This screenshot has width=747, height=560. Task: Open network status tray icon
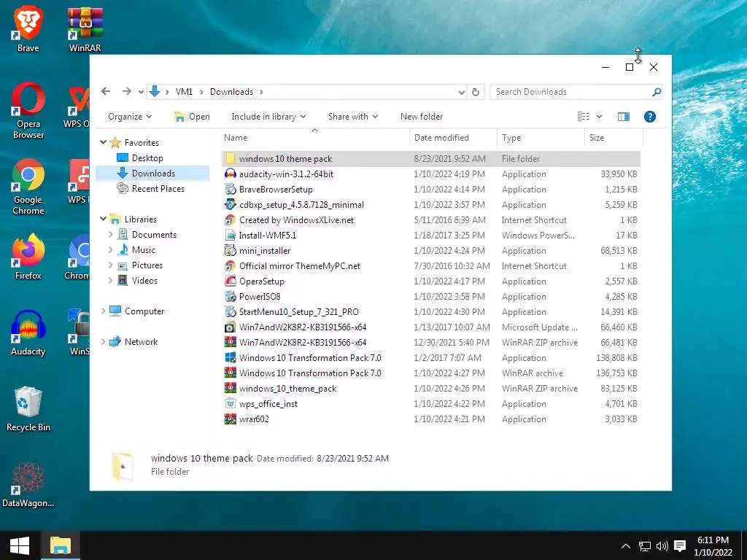click(x=645, y=546)
